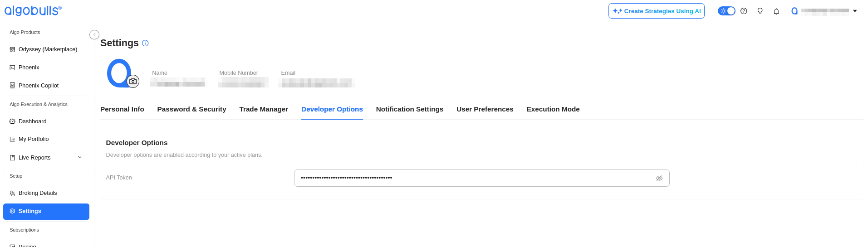The width and height of the screenshot is (868, 247).
Task: Go to Dashboard in sidebar
Action: pos(32,121)
